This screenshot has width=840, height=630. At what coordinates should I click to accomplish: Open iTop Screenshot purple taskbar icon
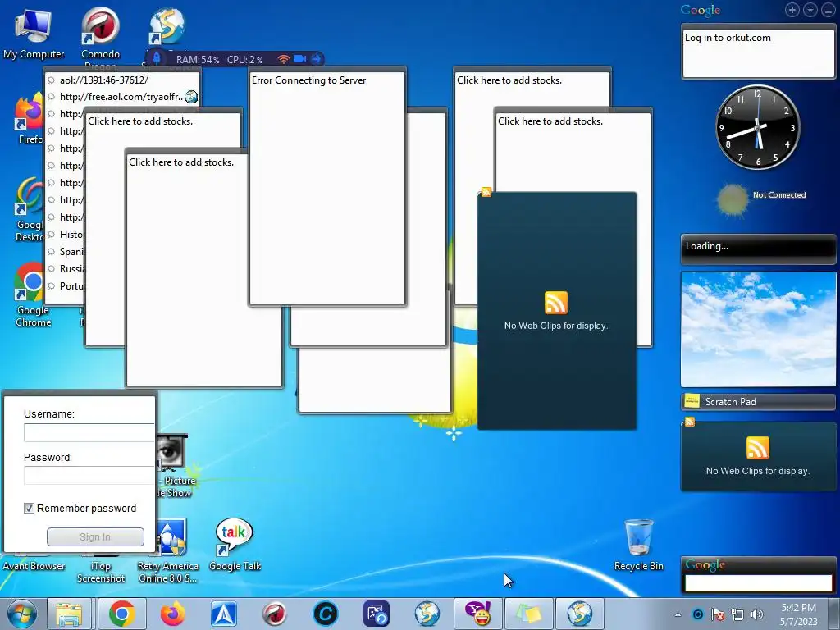click(x=376, y=614)
